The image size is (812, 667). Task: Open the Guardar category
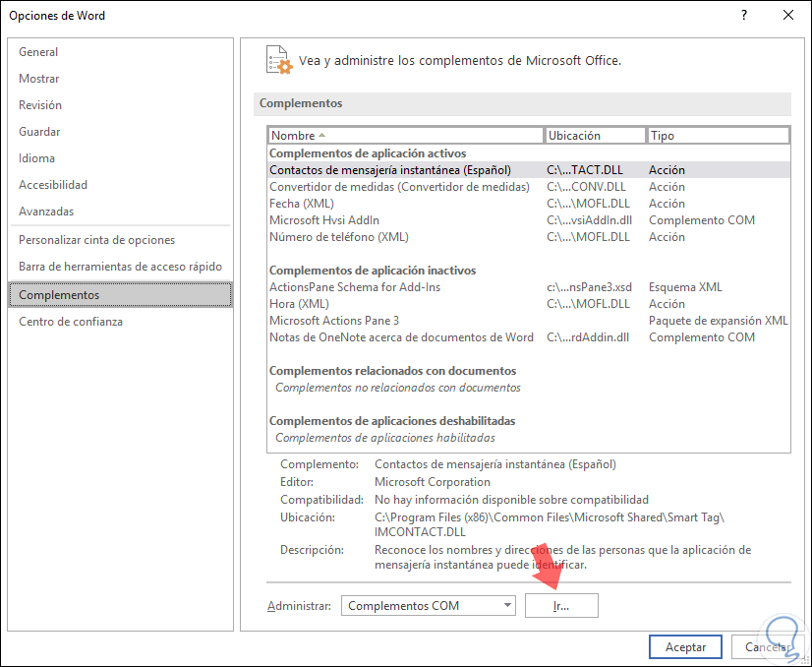121,131
